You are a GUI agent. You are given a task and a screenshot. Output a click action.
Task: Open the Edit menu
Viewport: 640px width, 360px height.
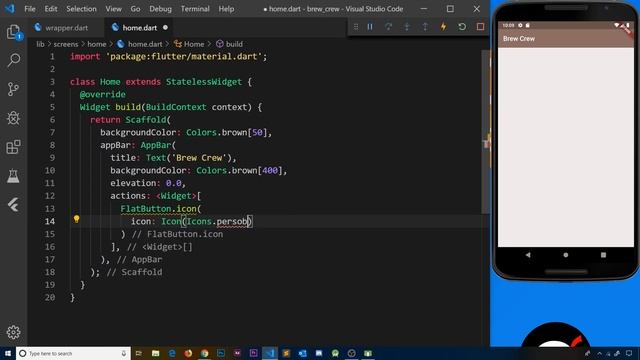[x=51, y=9]
